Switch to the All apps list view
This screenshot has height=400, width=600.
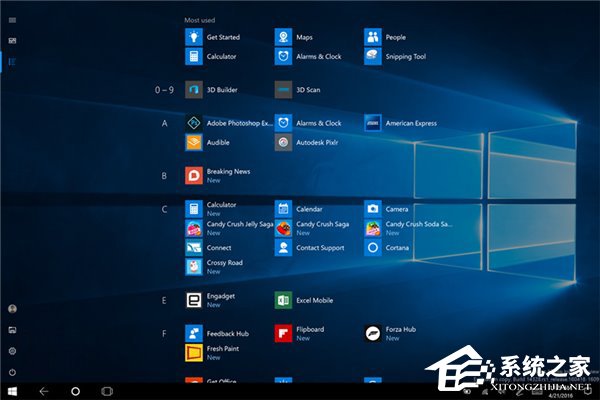[12, 62]
